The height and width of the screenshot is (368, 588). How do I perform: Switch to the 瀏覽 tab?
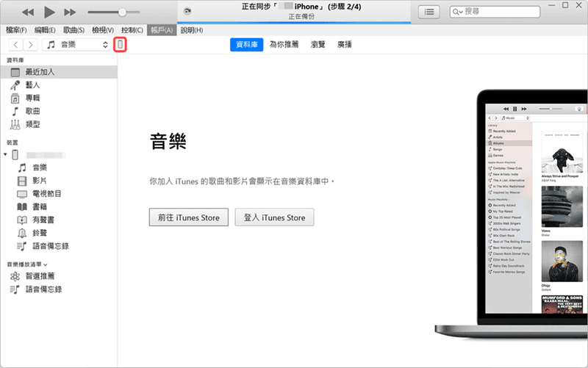click(318, 45)
